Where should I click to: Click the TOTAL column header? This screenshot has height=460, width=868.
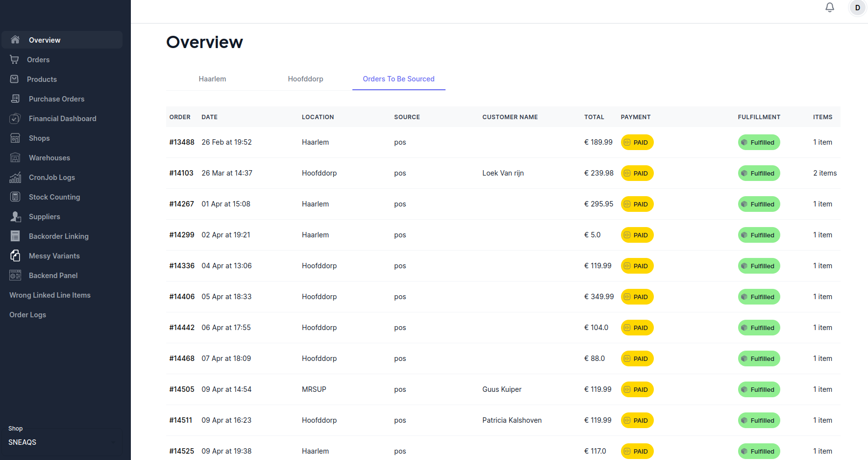(594, 117)
